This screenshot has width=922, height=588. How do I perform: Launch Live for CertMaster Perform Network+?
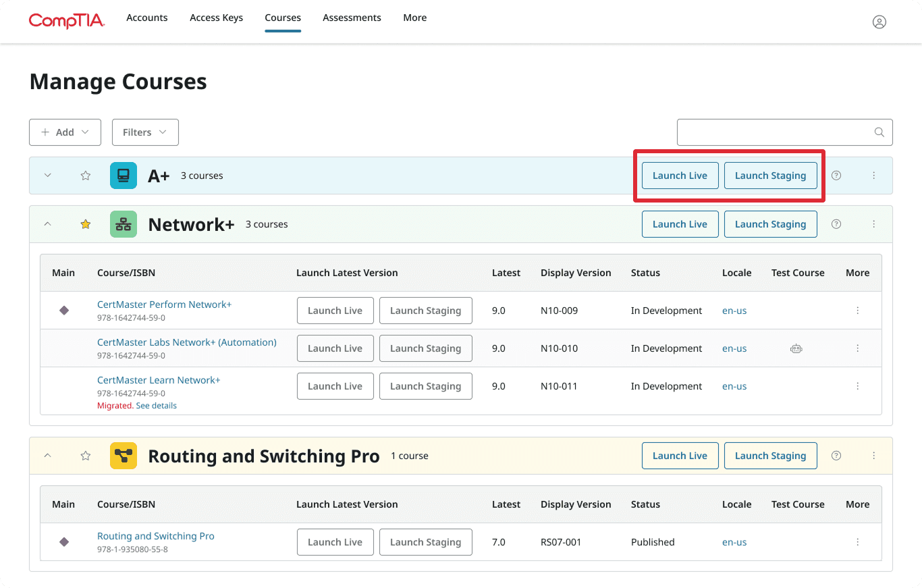(x=335, y=311)
